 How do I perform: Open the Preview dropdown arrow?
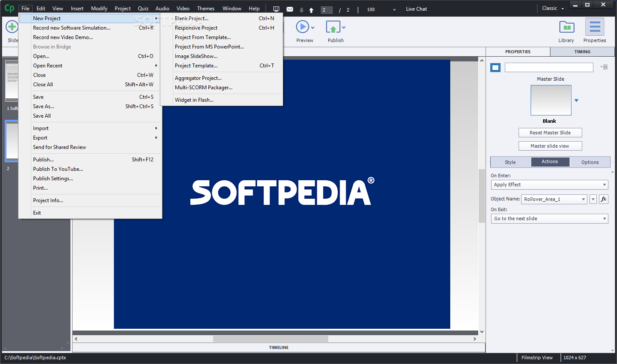pyautogui.click(x=313, y=27)
